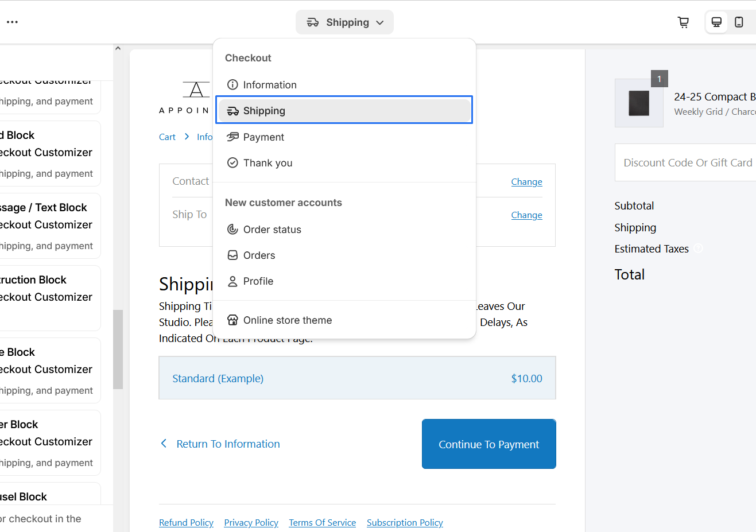Click the Discount Code Or Gift Card field

click(x=687, y=163)
